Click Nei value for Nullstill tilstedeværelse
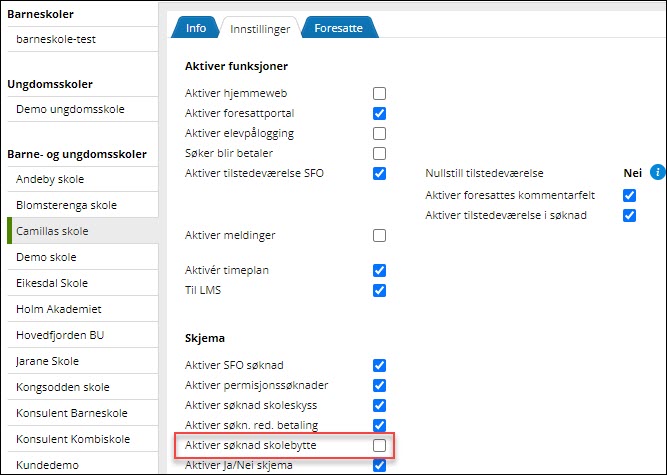The width and height of the screenshot is (667, 475). (x=632, y=173)
